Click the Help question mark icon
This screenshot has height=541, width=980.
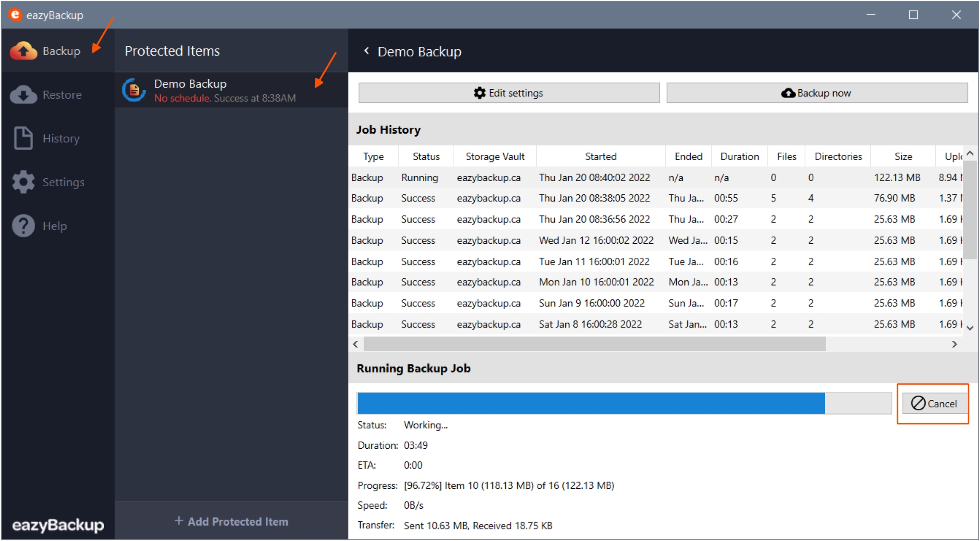[23, 226]
